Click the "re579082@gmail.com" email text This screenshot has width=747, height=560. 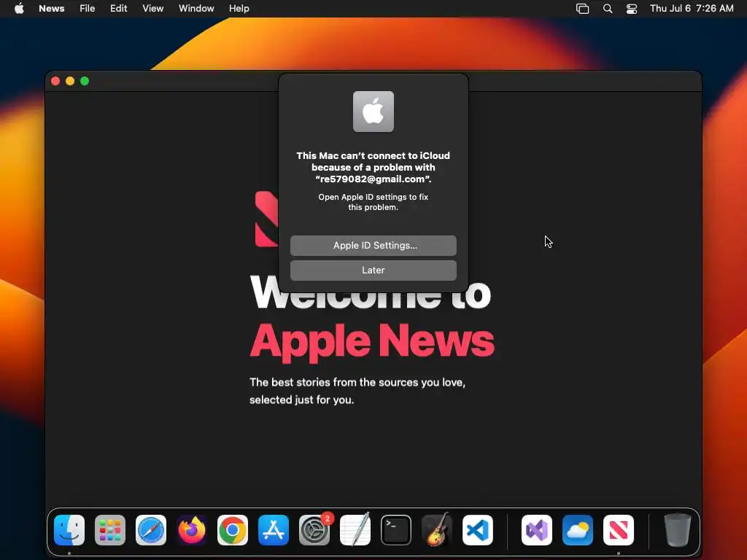pyautogui.click(x=372, y=179)
